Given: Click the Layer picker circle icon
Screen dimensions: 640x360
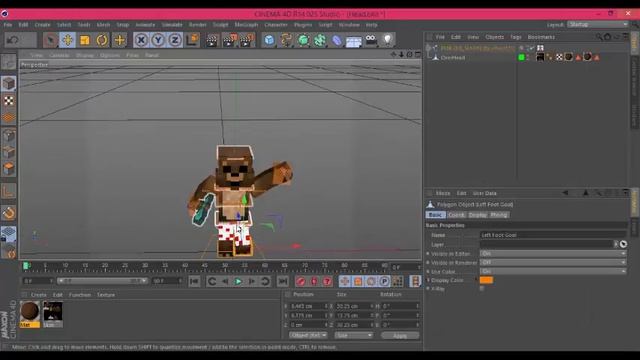Looking at the screenshot, I should pos(623,244).
